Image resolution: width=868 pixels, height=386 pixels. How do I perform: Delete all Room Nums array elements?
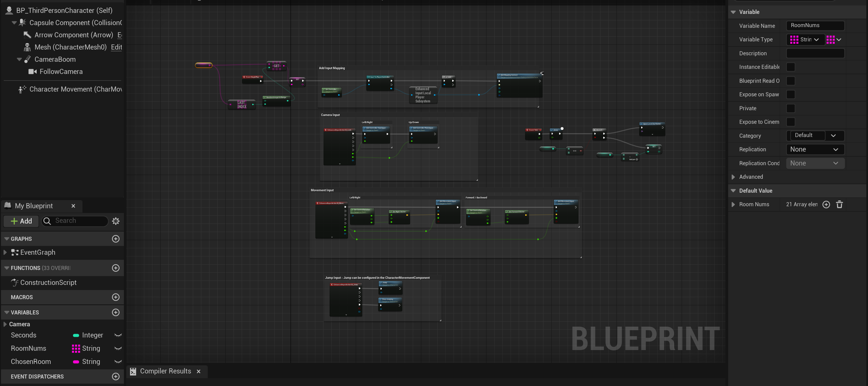point(839,205)
